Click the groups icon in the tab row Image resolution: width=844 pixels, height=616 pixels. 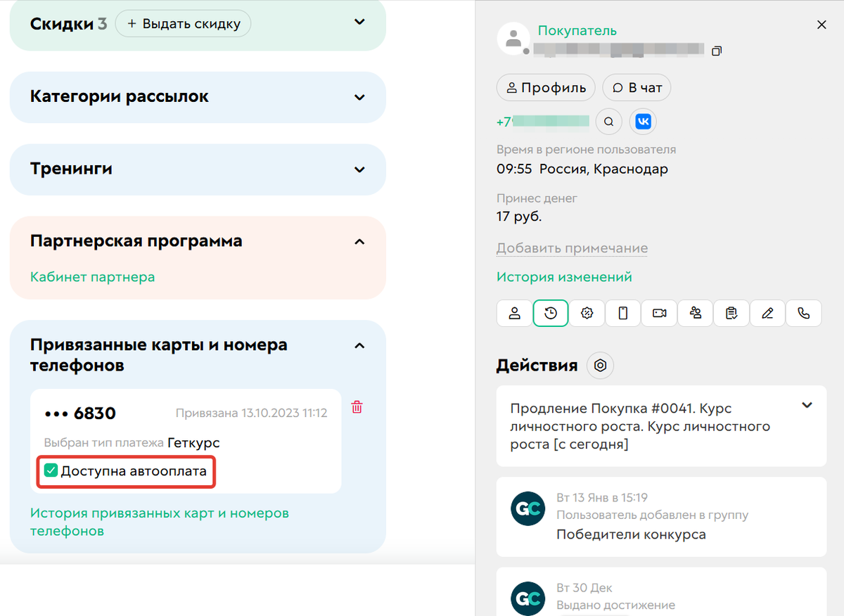pyautogui.click(x=695, y=312)
